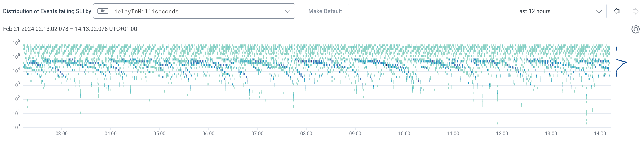644x142 pixels.
Task: Click the 10³ label on y-axis
Action: click(16, 85)
